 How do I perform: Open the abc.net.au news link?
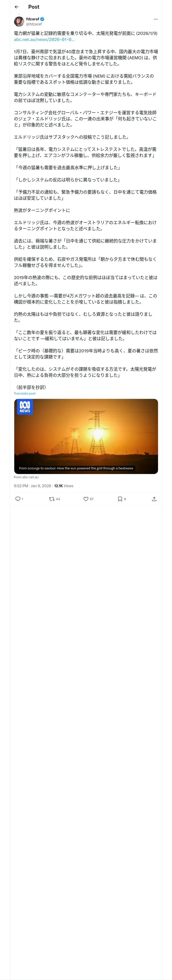tap(44, 40)
